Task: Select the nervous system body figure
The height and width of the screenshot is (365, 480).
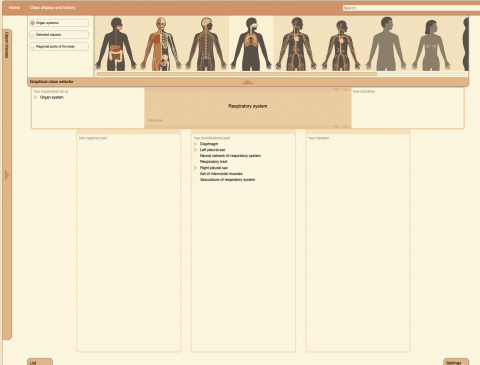Action: (x=206, y=44)
